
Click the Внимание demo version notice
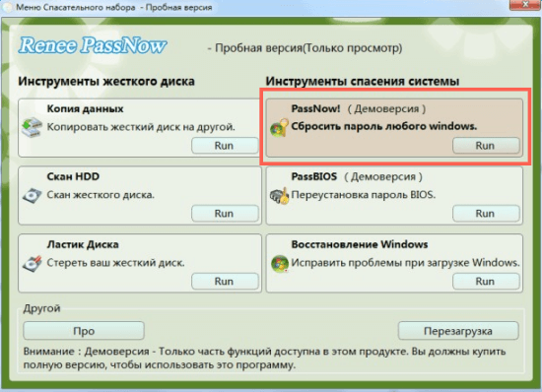pos(264,359)
